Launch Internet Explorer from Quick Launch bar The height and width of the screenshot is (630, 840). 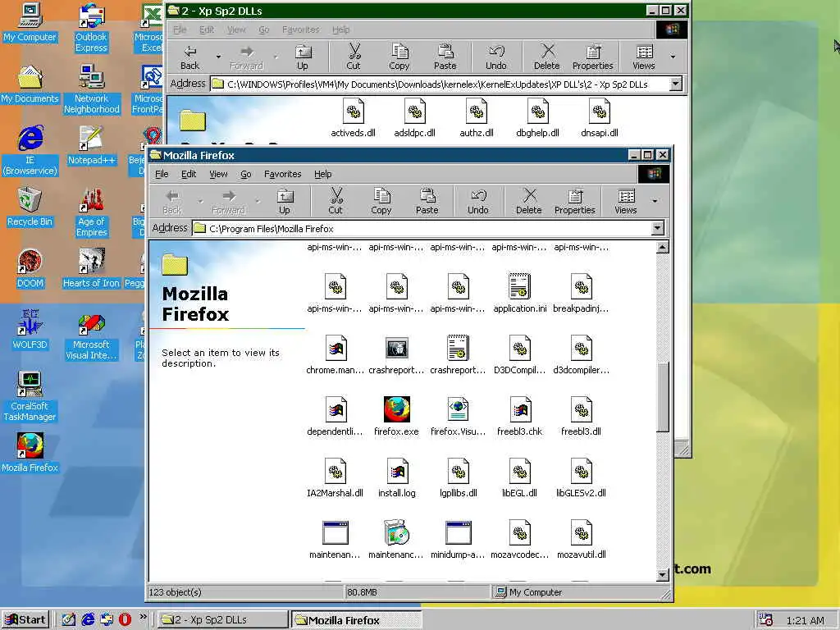(x=88, y=620)
